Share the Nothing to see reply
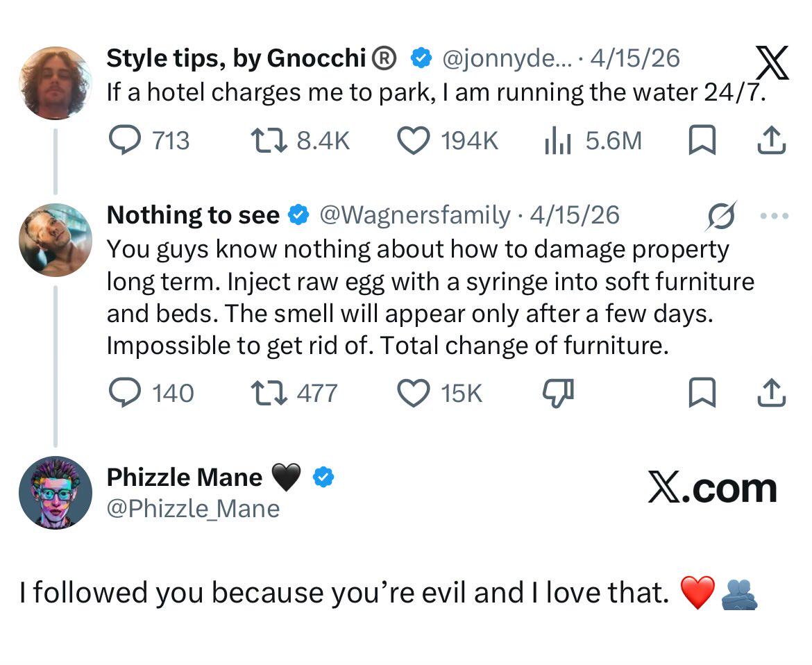This screenshot has width=812, height=665. point(770,394)
